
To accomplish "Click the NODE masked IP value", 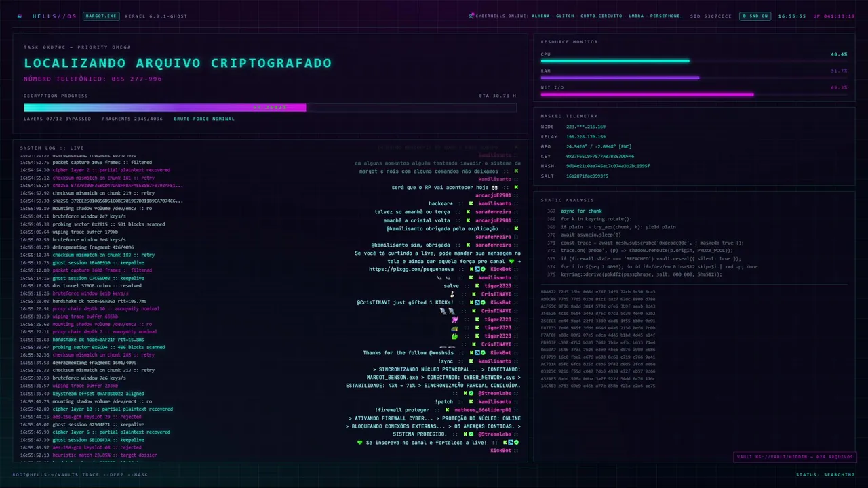I will pyautogui.click(x=586, y=127).
